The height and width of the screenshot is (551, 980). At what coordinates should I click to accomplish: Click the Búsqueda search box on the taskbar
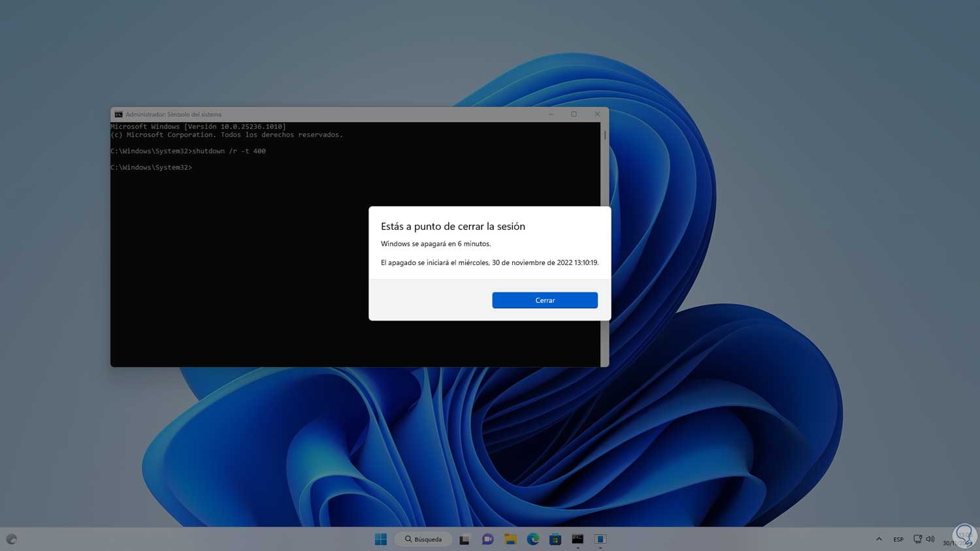coord(423,539)
